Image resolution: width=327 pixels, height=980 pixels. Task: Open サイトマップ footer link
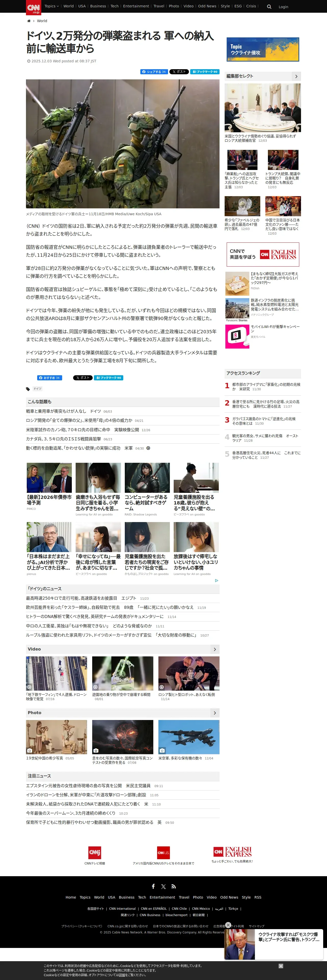256,926
